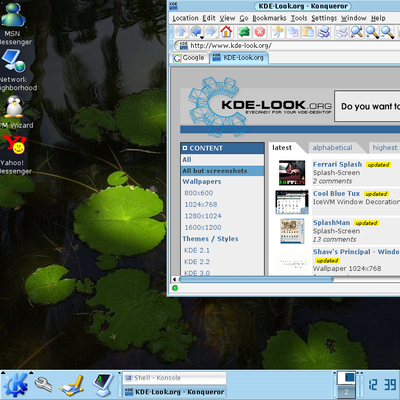The image size is (400, 400).
Task: Decrease font size with magnifier minus icon
Action: (x=387, y=32)
